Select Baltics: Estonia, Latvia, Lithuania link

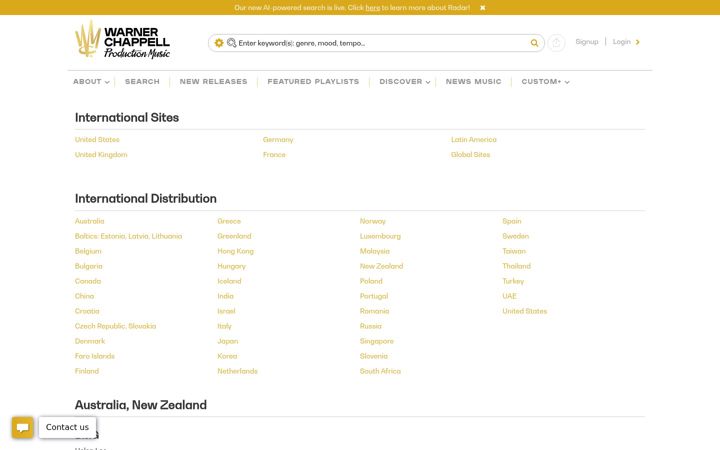point(129,236)
